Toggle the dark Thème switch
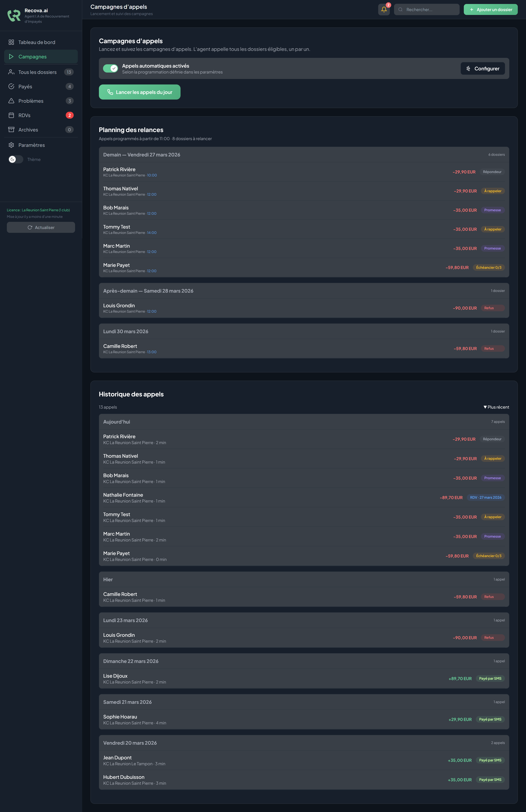This screenshot has width=526, height=812. (16, 159)
